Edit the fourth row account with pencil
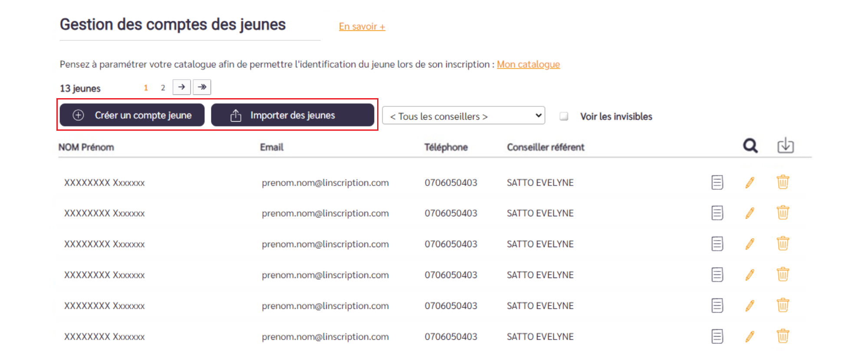The width and height of the screenshot is (868, 364). tap(750, 275)
